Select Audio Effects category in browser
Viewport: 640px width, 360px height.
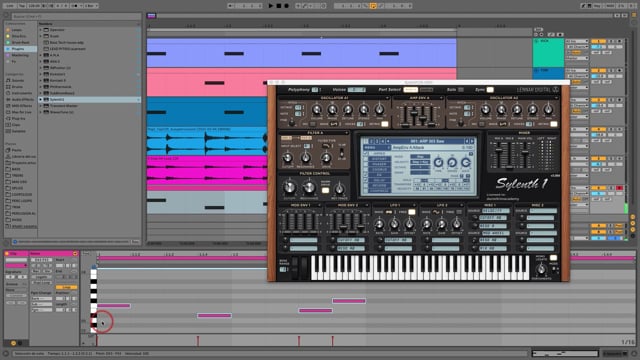click(22, 99)
